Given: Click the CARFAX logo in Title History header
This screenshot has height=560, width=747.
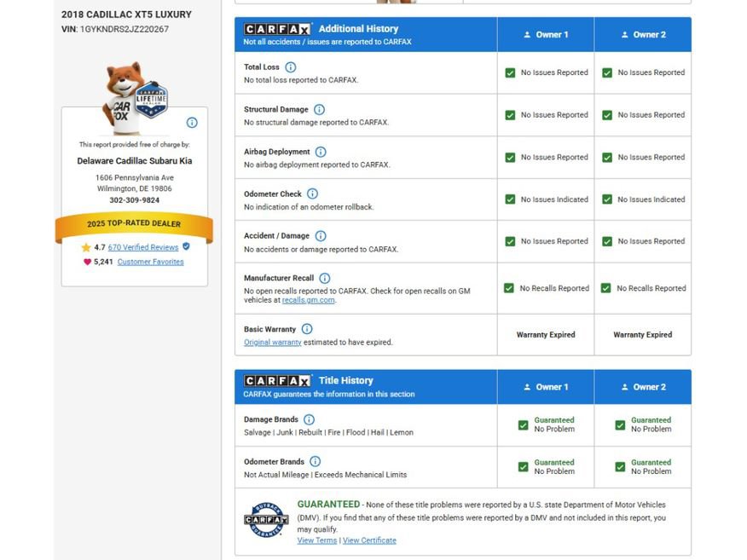Looking at the screenshot, I should click(x=277, y=381).
